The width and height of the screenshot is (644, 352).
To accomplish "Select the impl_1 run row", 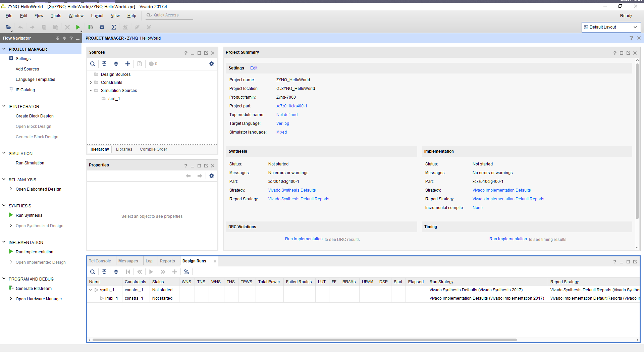I will (x=363, y=298).
